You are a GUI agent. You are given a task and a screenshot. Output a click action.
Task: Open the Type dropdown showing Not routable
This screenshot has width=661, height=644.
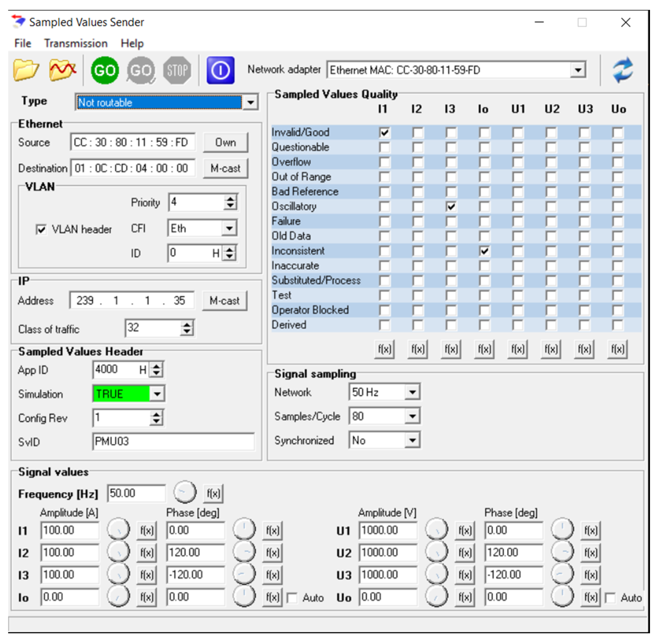point(250,102)
